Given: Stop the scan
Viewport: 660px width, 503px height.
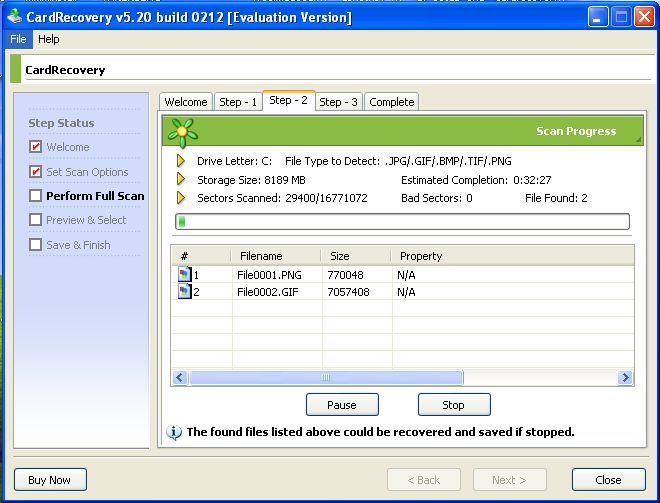Looking at the screenshot, I should click(x=454, y=405).
